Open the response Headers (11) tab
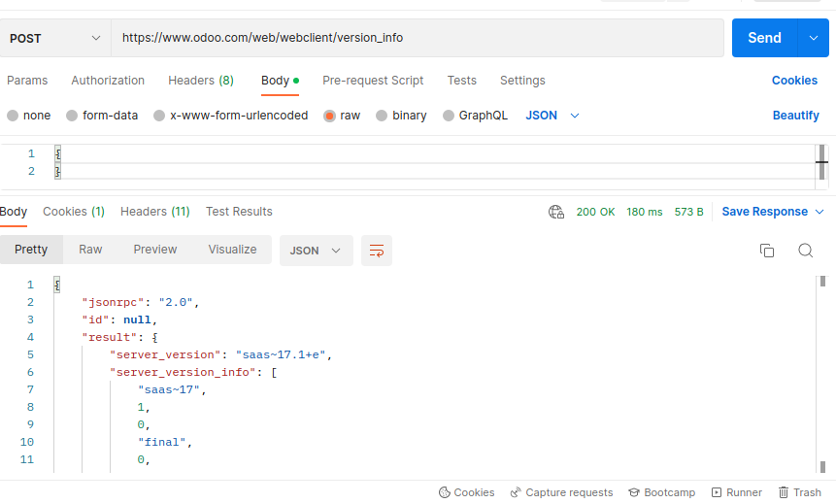 coord(155,212)
